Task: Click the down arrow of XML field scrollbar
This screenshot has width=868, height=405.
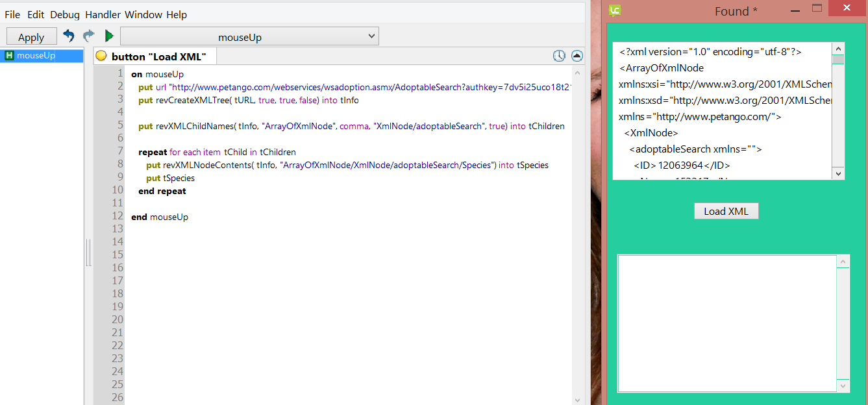Action: tap(838, 173)
